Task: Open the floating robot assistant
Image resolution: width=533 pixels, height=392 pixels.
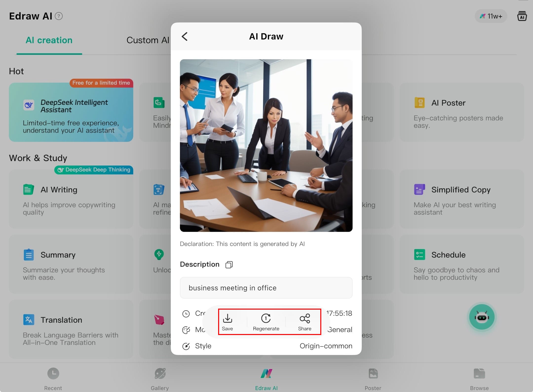Action: pos(482,317)
